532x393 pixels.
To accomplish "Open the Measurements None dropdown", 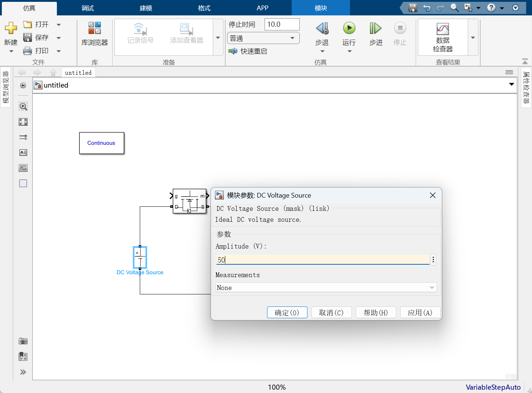I will click(x=326, y=287).
